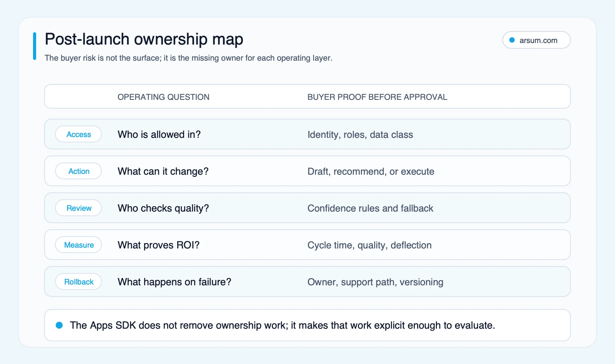
Task: Select the Access pill label
Action: (x=78, y=134)
